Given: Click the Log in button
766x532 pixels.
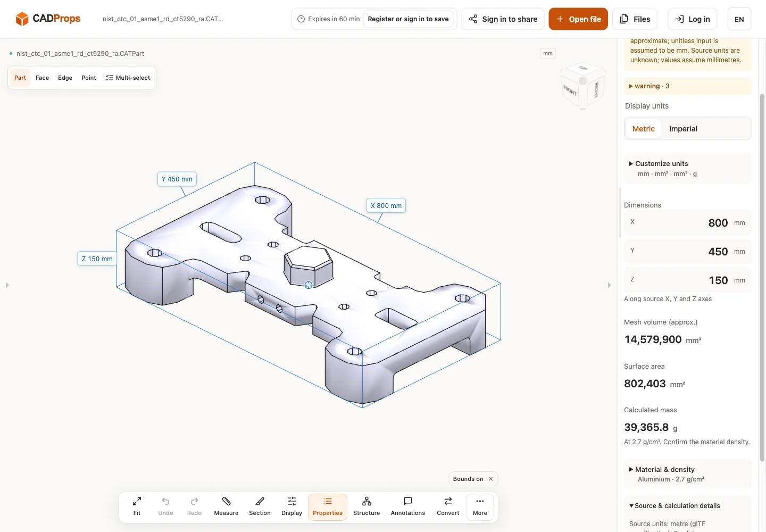Looking at the screenshot, I should [x=692, y=19].
